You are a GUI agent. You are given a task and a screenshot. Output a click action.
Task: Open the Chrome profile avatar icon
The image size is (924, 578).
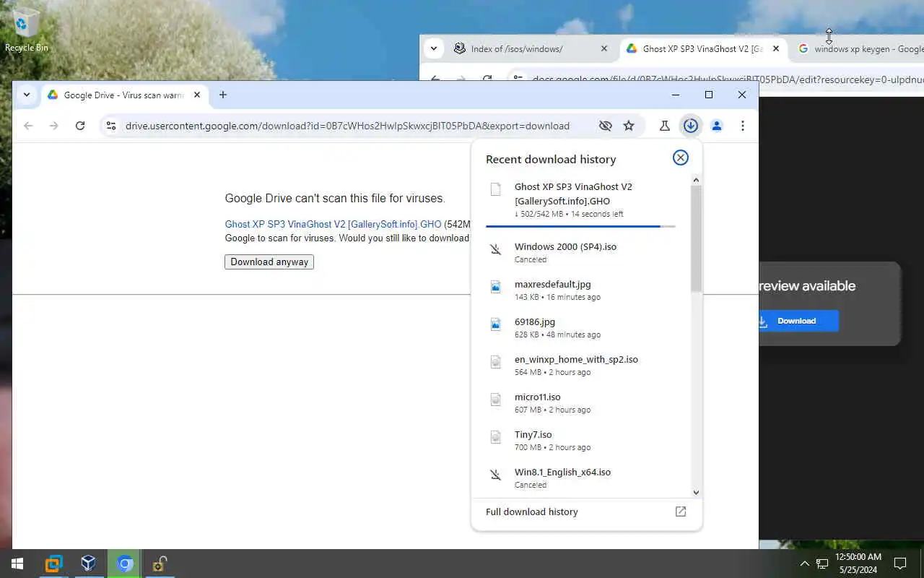717,126
